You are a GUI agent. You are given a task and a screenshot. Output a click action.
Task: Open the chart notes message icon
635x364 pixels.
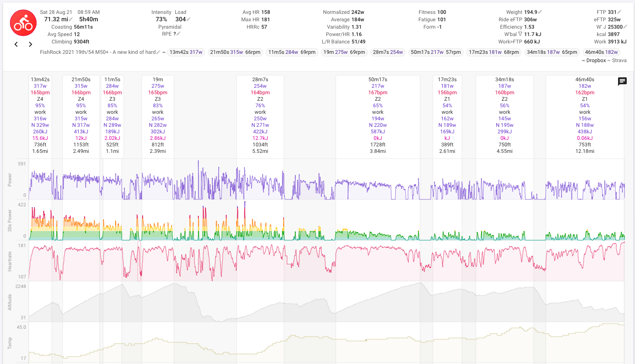click(x=622, y=81)
